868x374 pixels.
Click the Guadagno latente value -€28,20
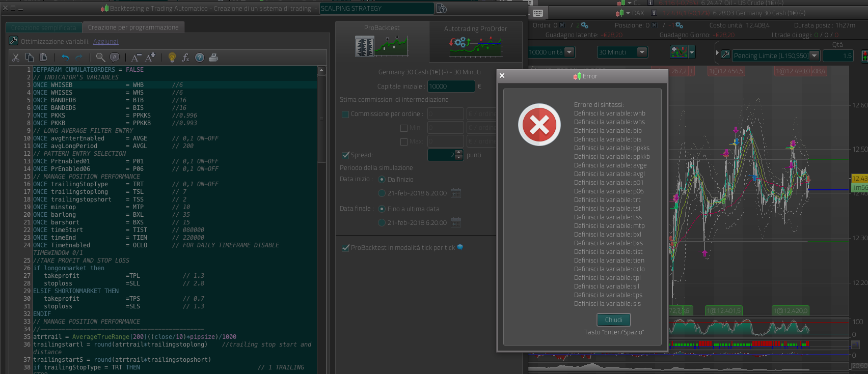(x=612, y=35)
